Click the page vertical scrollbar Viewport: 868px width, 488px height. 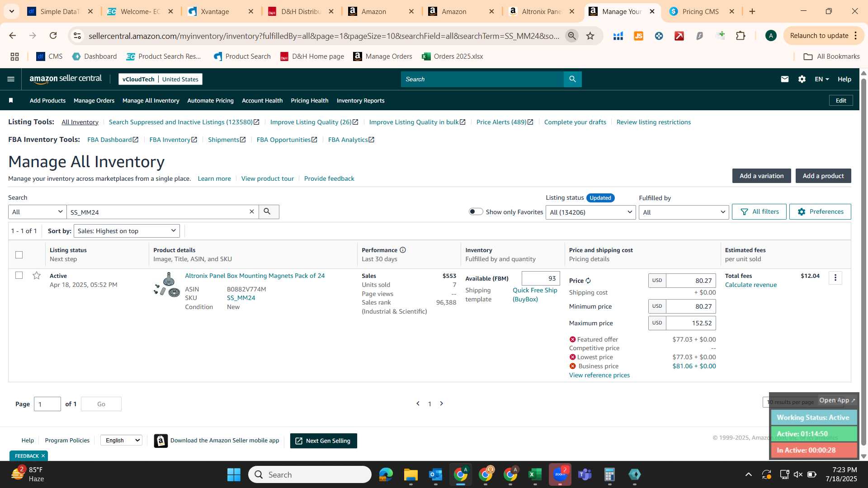coord(863,262)
